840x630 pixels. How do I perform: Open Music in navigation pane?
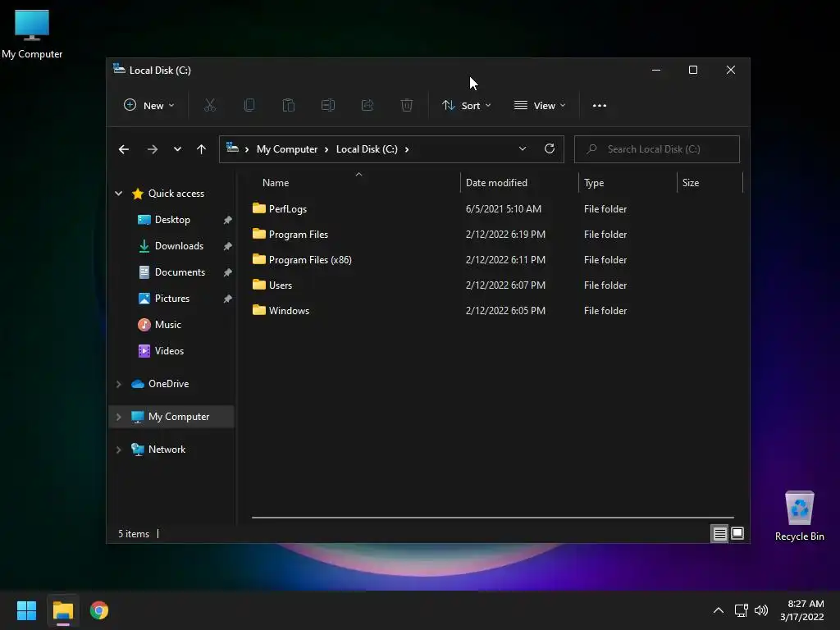pyautogui.click(x=167, y=325)
